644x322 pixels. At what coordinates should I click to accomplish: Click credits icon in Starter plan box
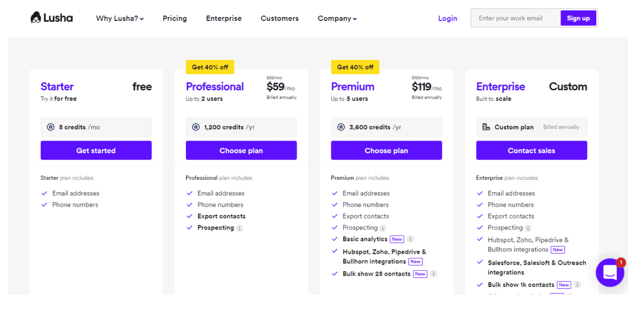point(51,127)
